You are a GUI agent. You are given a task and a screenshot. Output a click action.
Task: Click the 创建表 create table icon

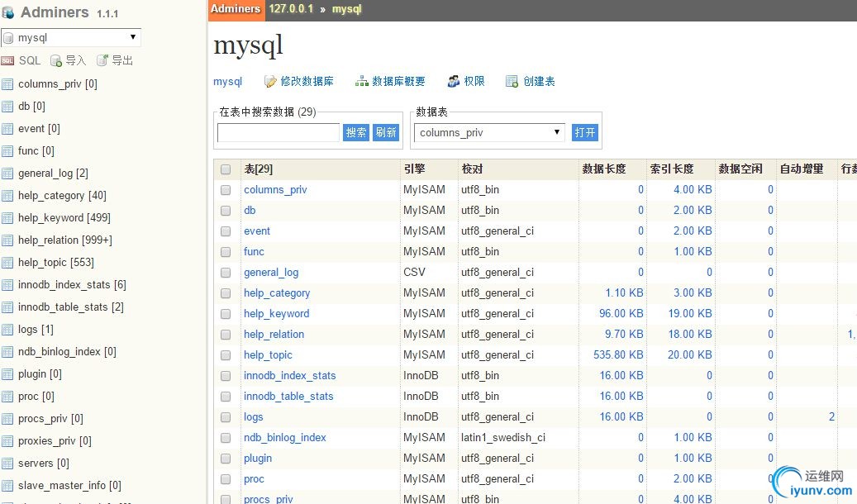tap(512, 82)
